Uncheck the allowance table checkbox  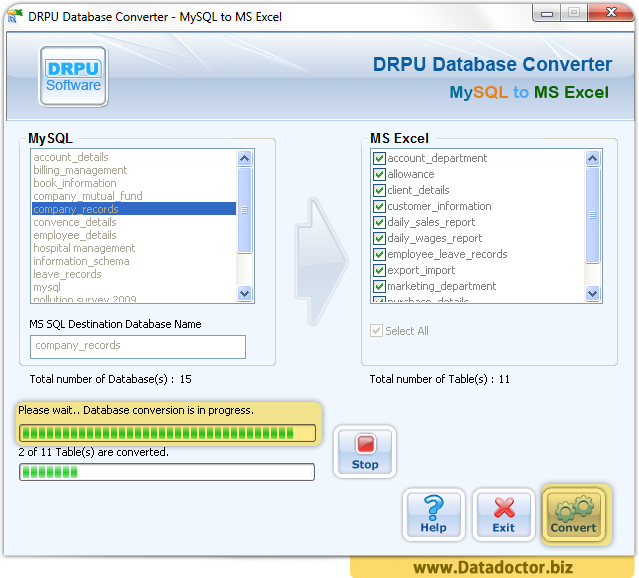[x=379, y=174]
